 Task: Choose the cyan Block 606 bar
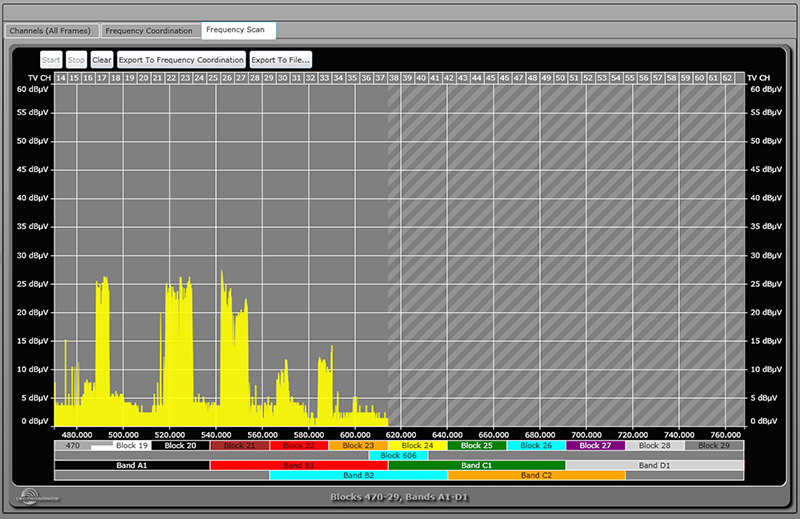pyautogui.click(x=398, y=455)
